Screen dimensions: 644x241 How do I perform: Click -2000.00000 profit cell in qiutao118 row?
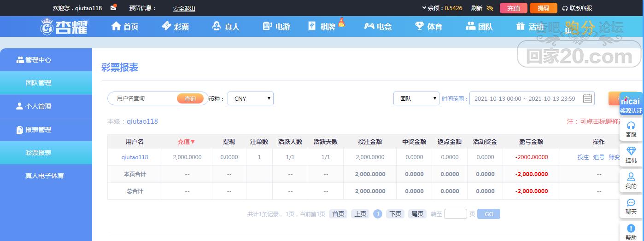(x=532, y=157)
